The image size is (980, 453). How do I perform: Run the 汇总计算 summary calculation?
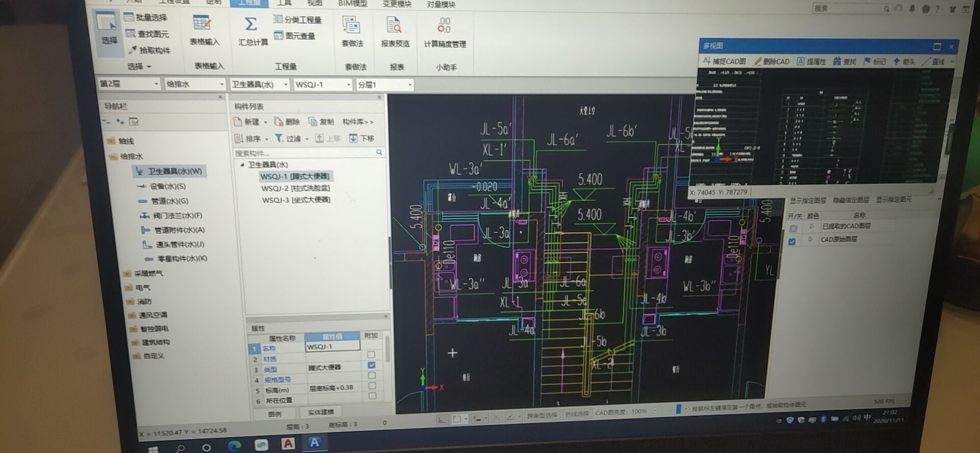252,31
